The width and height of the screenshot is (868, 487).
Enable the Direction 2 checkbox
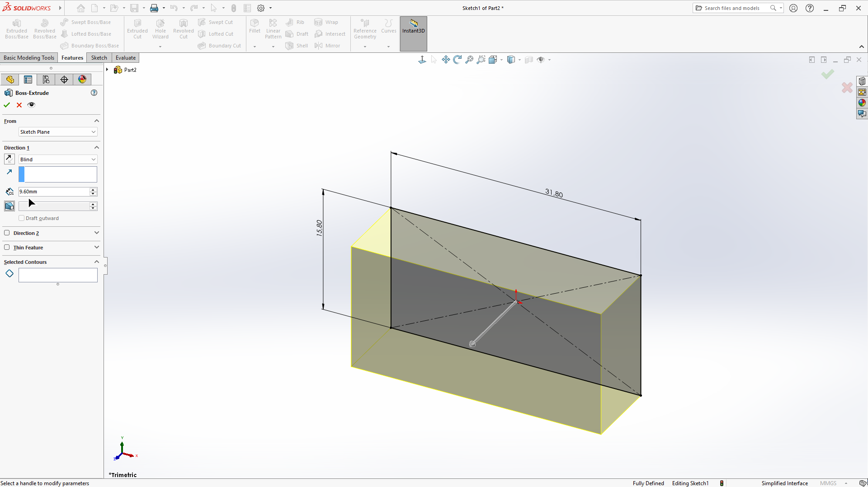(x=7, y=233)
